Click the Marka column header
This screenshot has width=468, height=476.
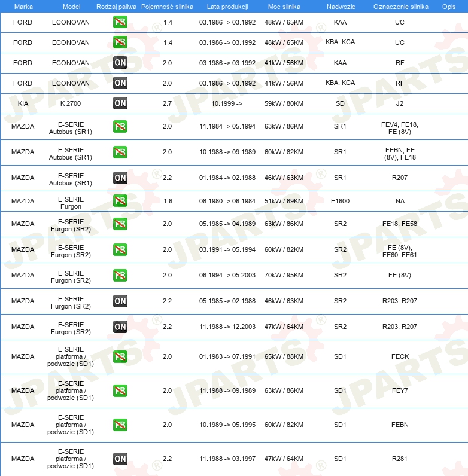[x=23, y=7]
